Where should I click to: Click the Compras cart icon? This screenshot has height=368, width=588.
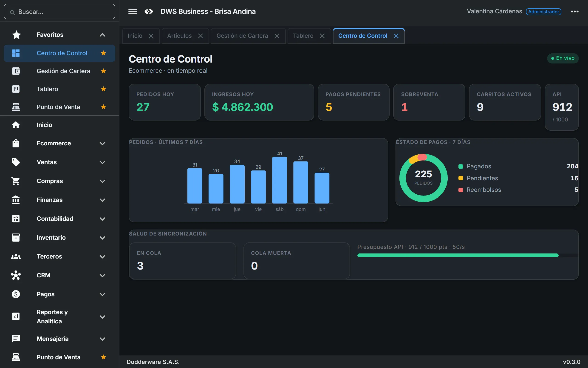(x=16, y=181)
